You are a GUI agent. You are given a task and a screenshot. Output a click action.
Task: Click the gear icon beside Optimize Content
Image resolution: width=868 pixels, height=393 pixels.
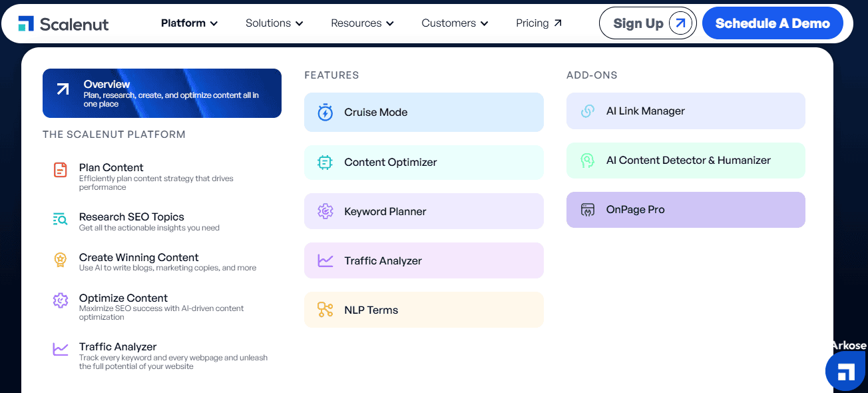[x=61, y=300]
